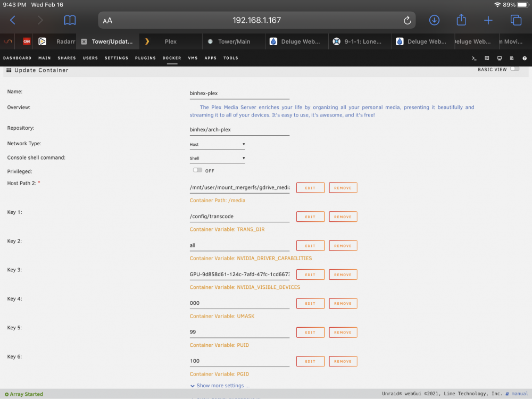Open Safari bookmarks book icon
532x399 pixels.
pyautogui.click(x=70, y=20)
